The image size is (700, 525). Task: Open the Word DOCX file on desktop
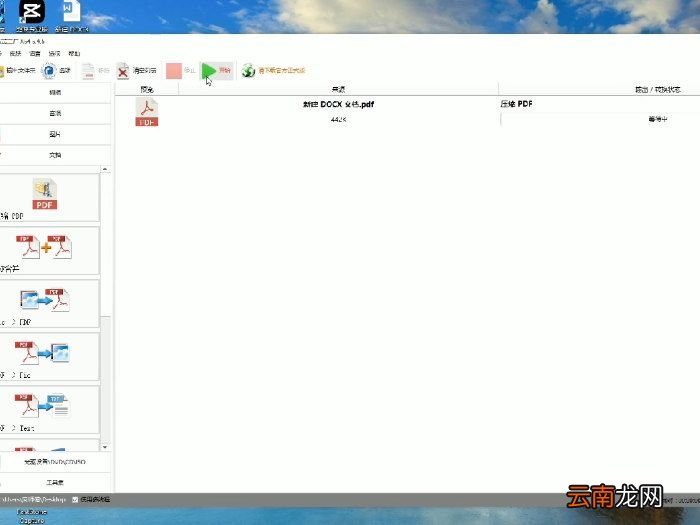(71, 12)
